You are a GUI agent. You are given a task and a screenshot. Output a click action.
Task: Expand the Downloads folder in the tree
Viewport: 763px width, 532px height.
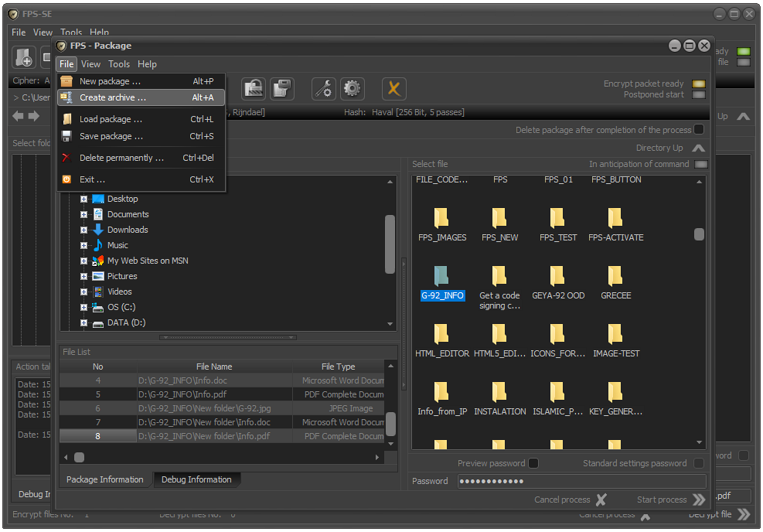click(x=83, y=230)
